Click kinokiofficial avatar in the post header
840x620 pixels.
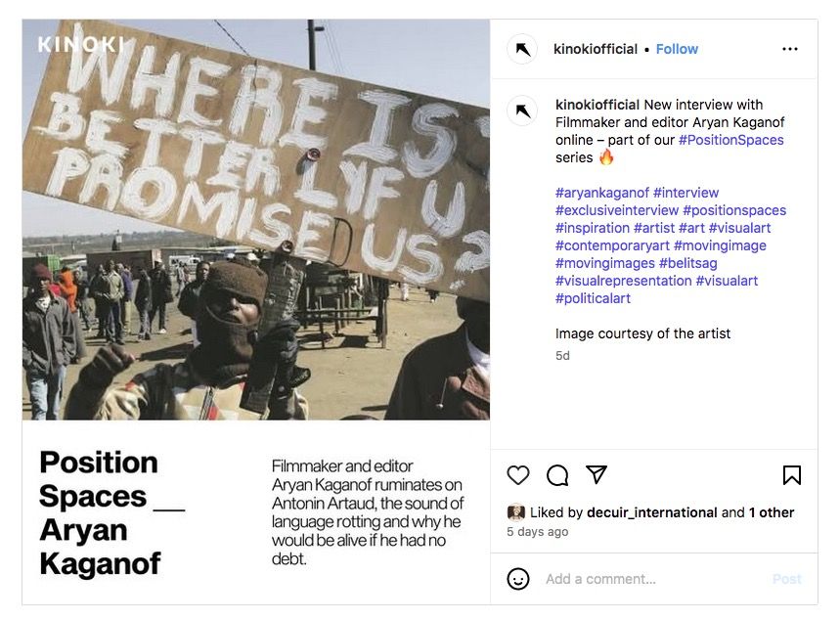tap(523, 49)
